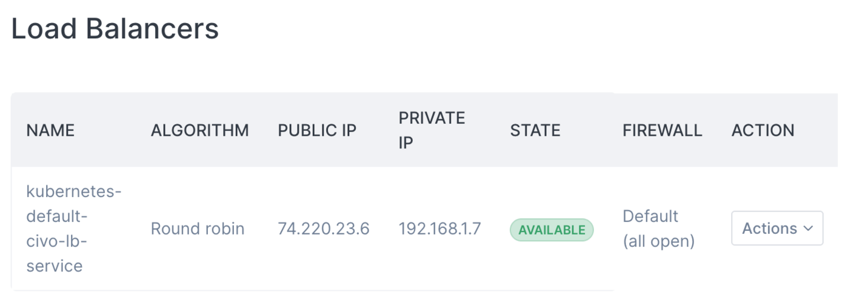Click the Round robin algorithm cell
Viewport: 868px width, 303px height.
click(x=198, y=228)
